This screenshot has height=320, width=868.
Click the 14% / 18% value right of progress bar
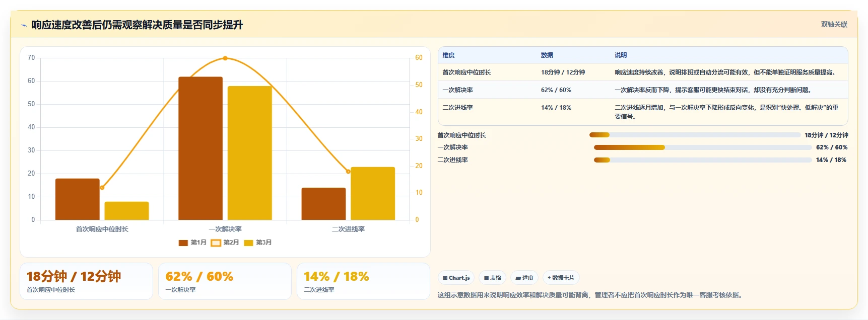tap(831, 160)
